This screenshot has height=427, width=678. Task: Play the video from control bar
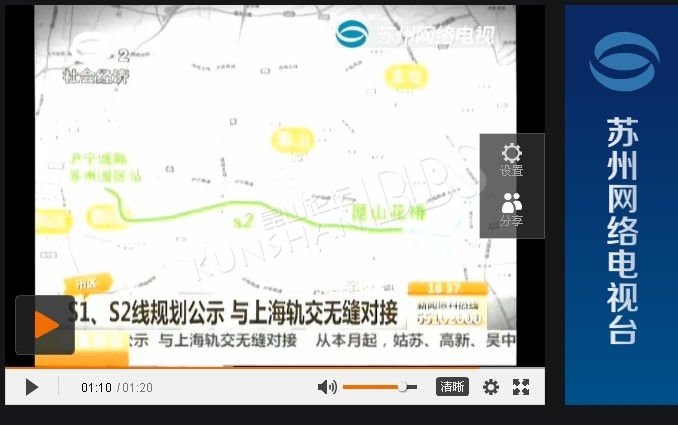pyautogui.click(x=32, y=387)
